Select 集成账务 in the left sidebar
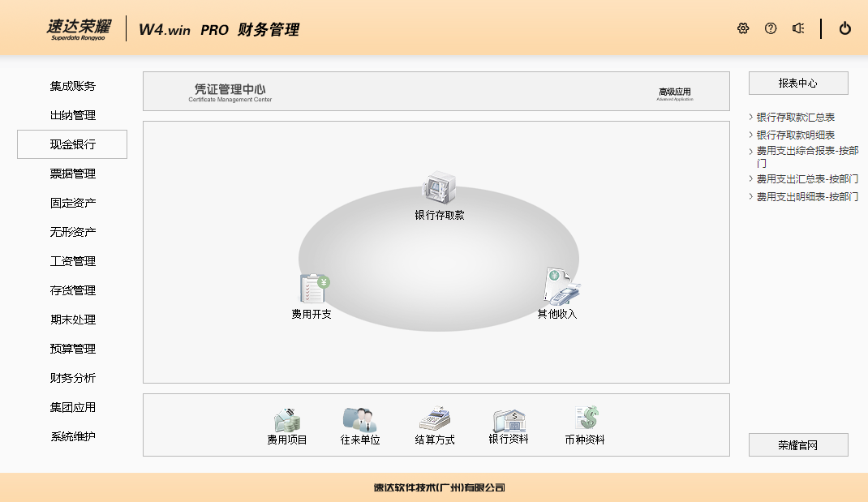 coord(72,86)
